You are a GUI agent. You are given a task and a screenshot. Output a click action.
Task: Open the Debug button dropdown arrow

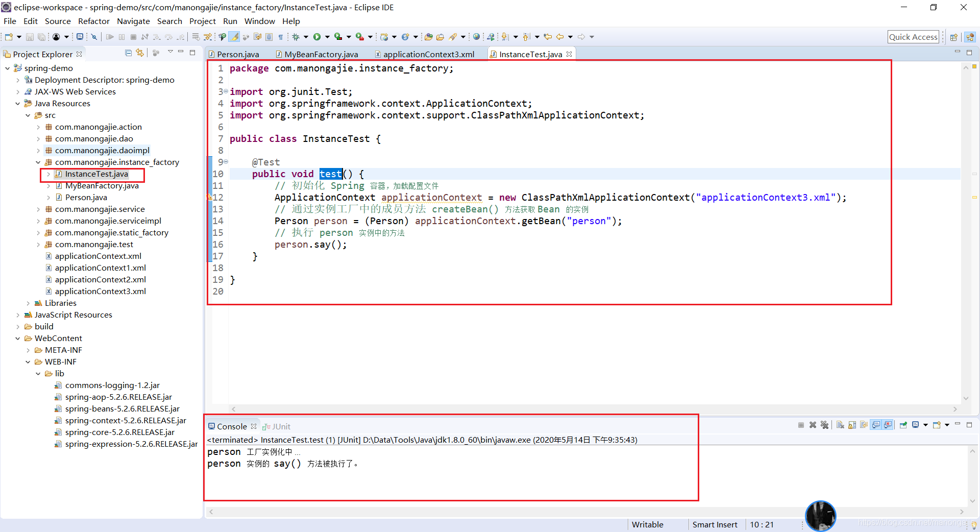click(x=306, y=37)
